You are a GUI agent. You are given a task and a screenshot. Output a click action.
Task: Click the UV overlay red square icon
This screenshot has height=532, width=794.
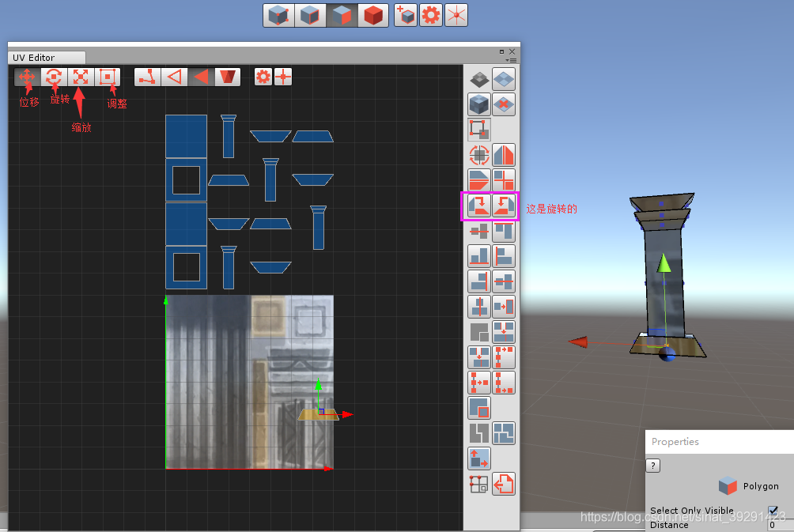[478, 408]
